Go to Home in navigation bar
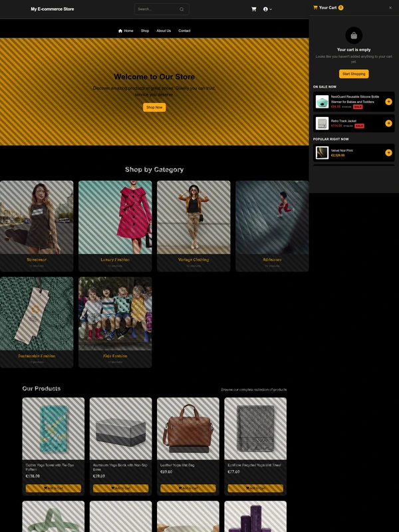The height and width of the screenshot is (532, 399). (126, 31)
